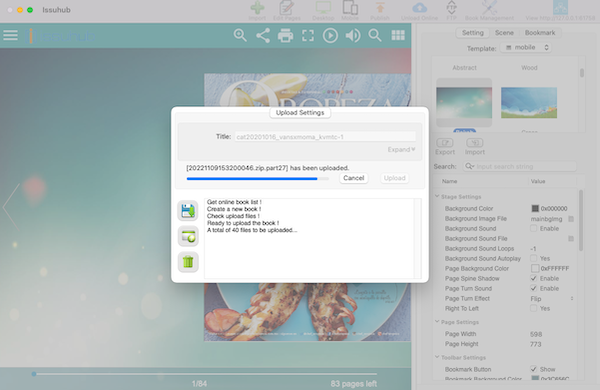600x390 pixels.
Task: Open Page Turn Effect Flip dropdown
Action: pos(552,299)
